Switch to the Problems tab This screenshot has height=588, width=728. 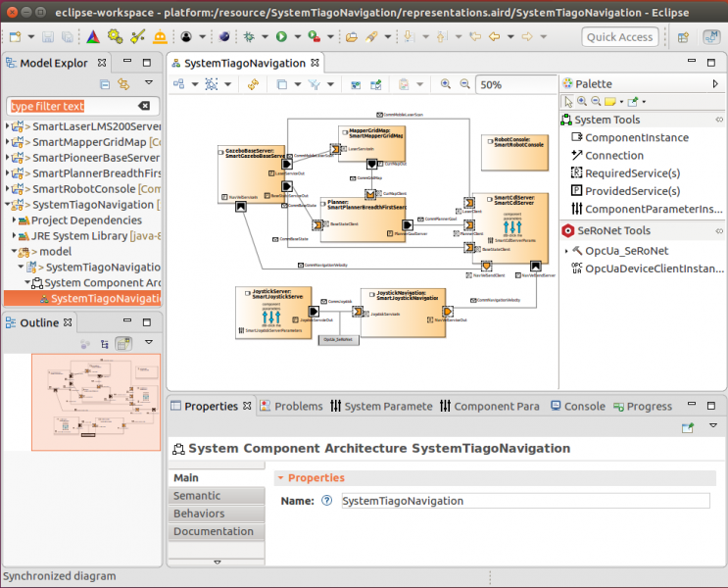click(x=298, y=406)
